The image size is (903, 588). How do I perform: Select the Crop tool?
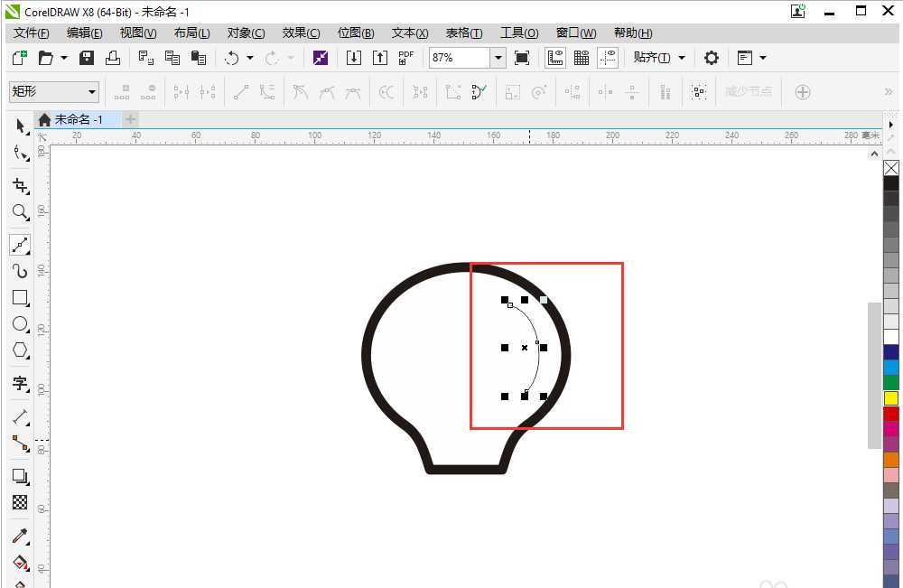[21, 185]
